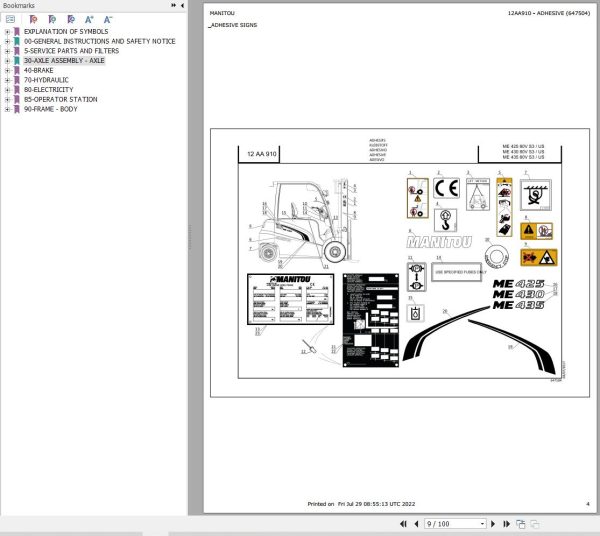
Task: Click the ME 435 model decal
Action: [x=518, y=305]
